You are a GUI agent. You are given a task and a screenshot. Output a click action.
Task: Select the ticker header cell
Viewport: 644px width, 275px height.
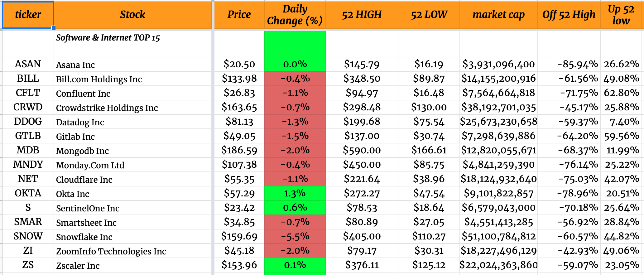tap(28, 15)
